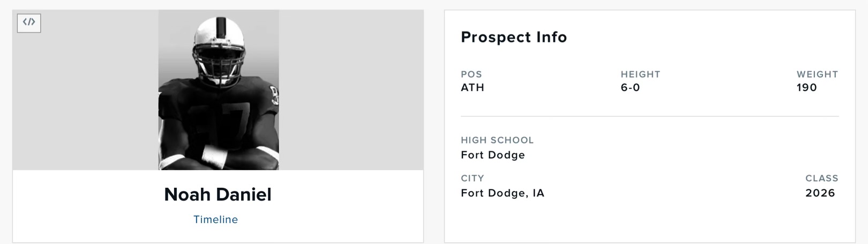
Task: Open the Timeline link
Action: (215, 219)
